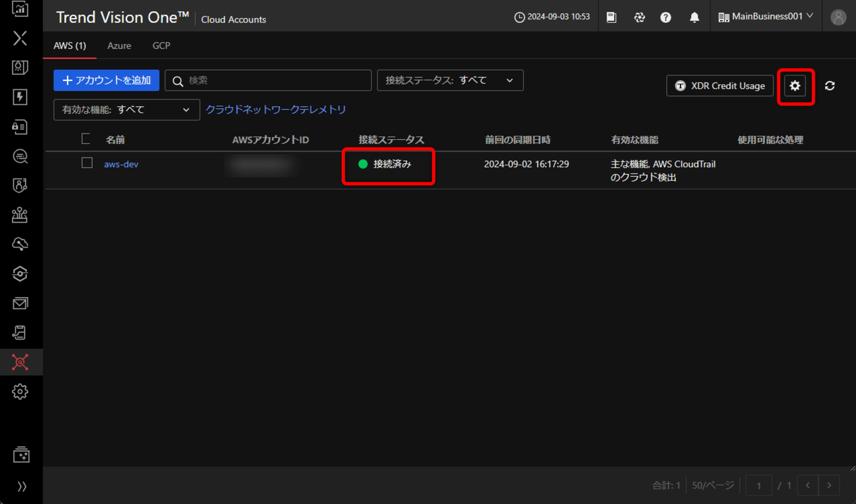Open the notebook icon in top bar
Screen dimensions: 856x504
coord(612,17)
